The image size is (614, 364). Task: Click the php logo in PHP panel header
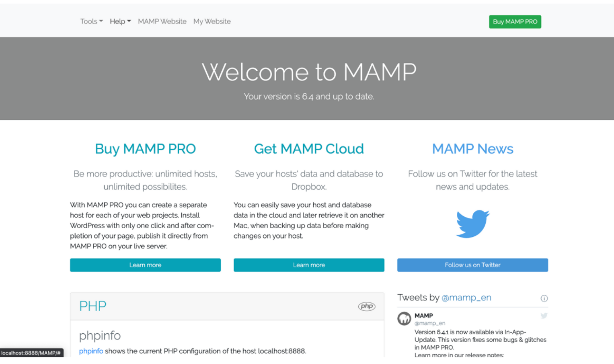tap(367, 306)
